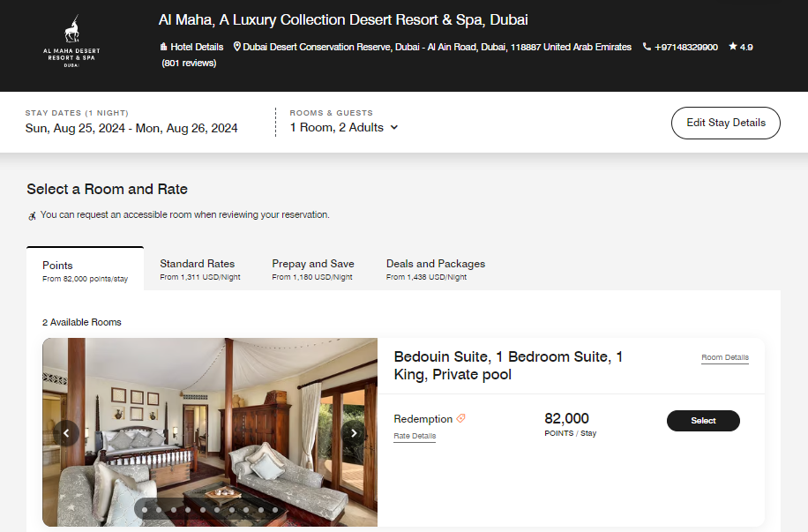Click the Select button for the Bedouin Suite
The width and height of the screenshot is (808, 532).
coord(703,421)
